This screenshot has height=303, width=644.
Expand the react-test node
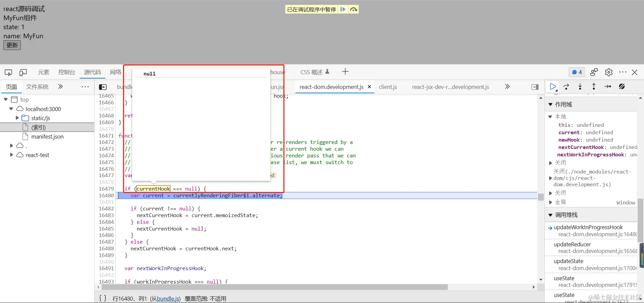coord(11,155)
